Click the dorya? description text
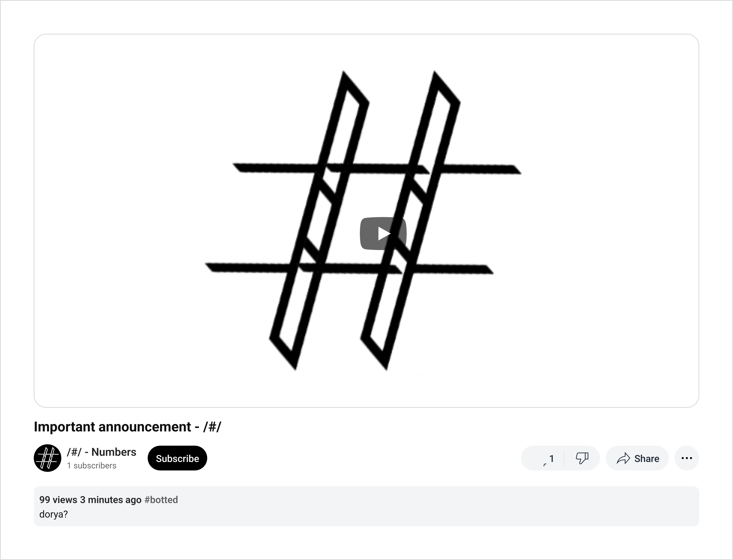 click(x=54, y=514)
